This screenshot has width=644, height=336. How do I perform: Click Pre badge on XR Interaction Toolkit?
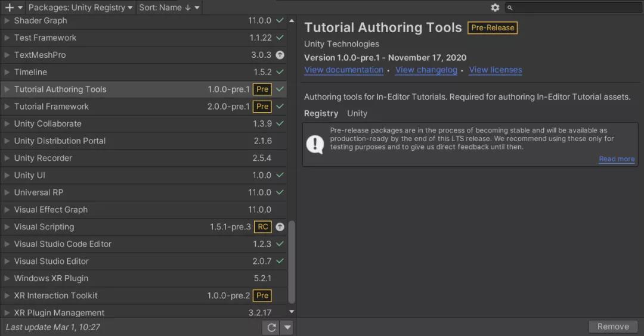pos(262,295)
